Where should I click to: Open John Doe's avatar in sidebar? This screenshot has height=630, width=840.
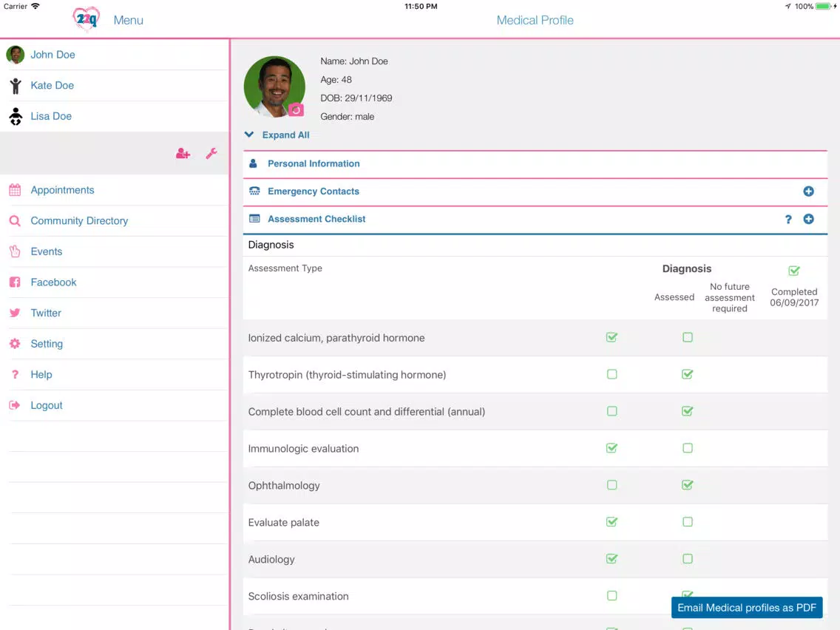point(15,55)
